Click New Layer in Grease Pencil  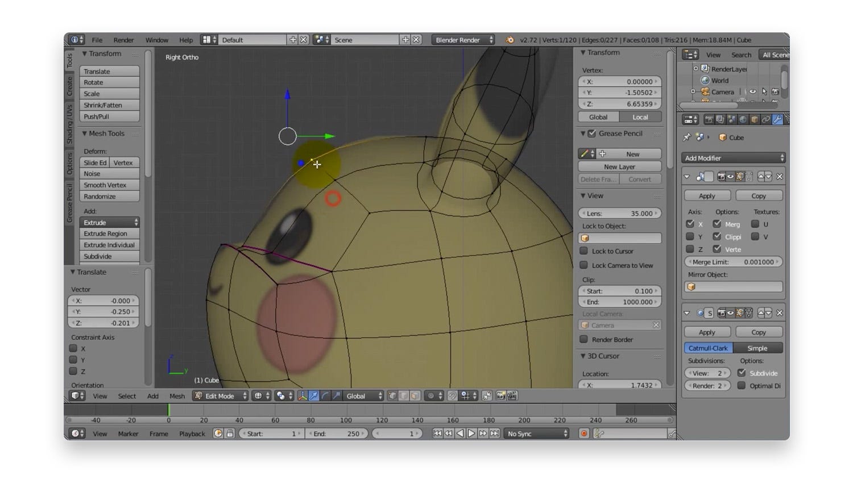pos(619,166)
